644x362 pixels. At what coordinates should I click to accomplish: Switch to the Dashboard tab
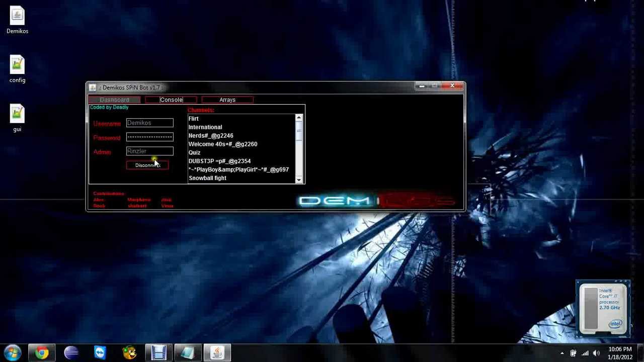tap(114, 100)
